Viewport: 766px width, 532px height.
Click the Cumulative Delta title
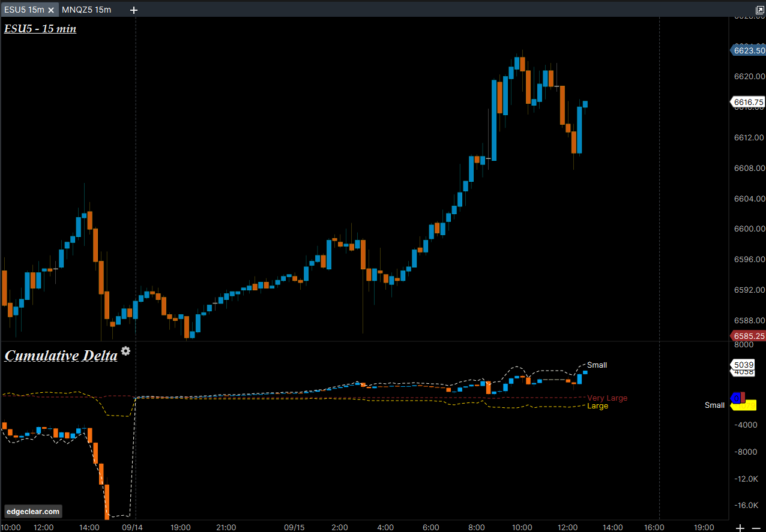[61, 356]
